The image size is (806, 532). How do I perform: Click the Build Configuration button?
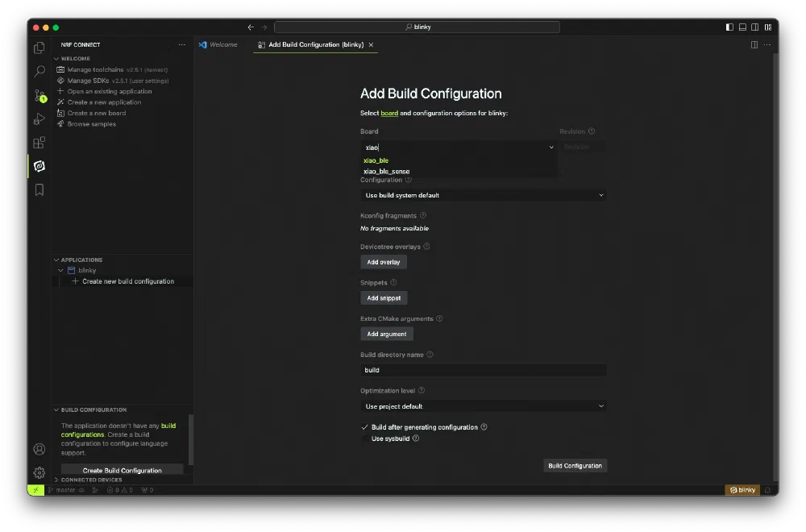pos(575,466)
